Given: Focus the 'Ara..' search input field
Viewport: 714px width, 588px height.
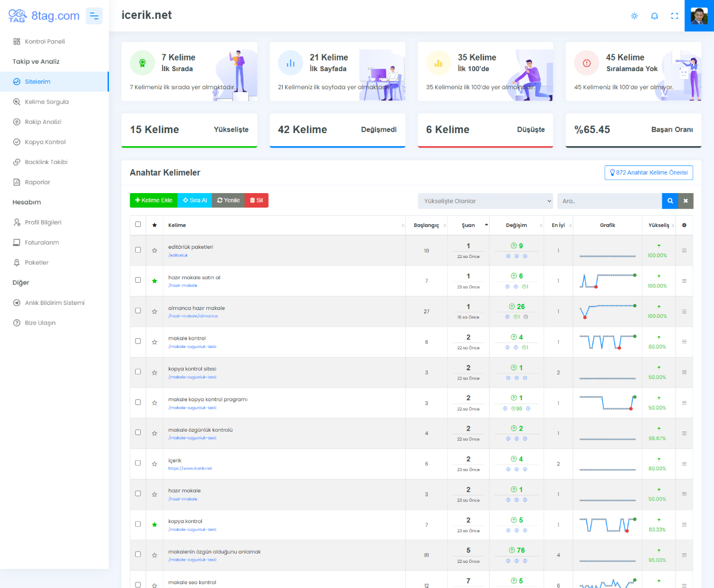Looking at the screenshot, I should point(609,201).
